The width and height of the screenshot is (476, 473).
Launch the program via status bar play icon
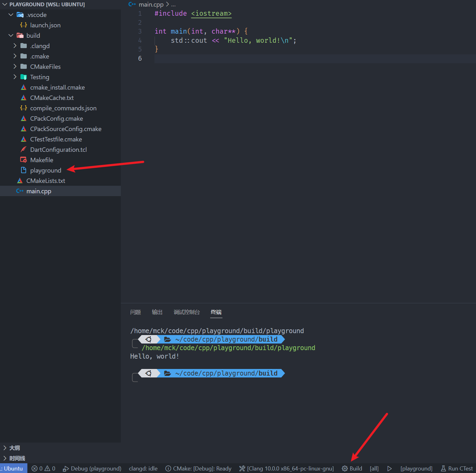pyautogui.click(x=389, y=468)
